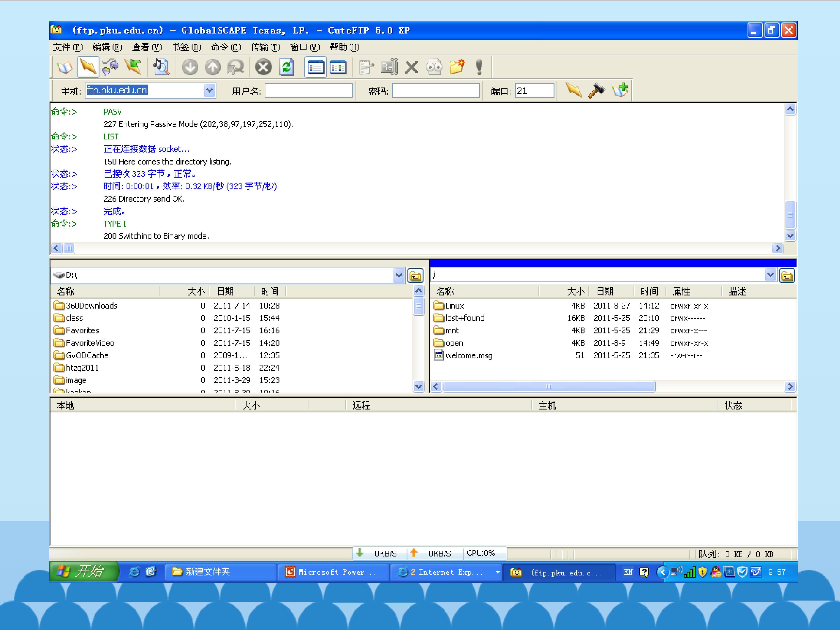The width and height of the screenshot is (840, 630).
Task: Sort local list by 日期 column header
Action: click(x=231, y=291)
